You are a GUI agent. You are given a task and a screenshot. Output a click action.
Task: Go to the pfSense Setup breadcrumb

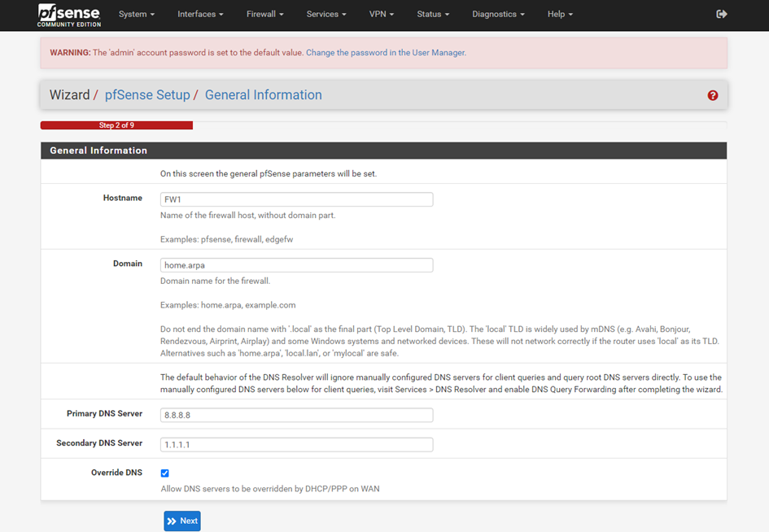click(x=147, y=95)
